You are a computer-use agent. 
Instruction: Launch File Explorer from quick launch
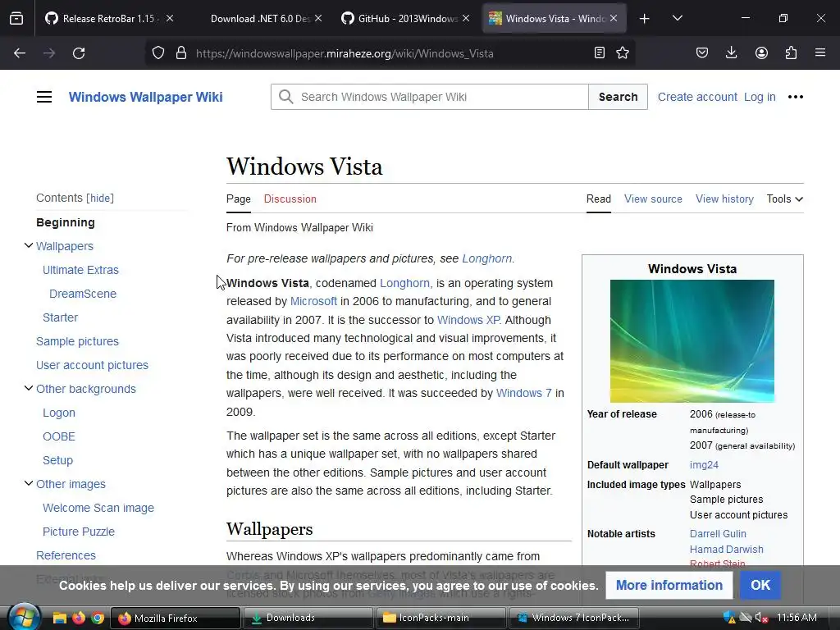(x=59, y=618)
